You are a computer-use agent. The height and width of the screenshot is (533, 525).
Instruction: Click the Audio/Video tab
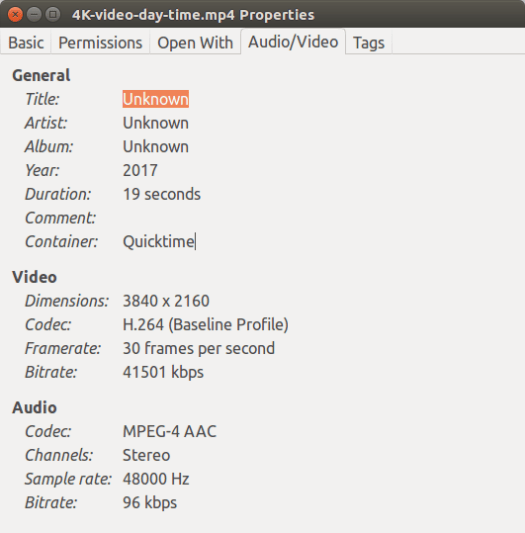(x=293, y=42)
